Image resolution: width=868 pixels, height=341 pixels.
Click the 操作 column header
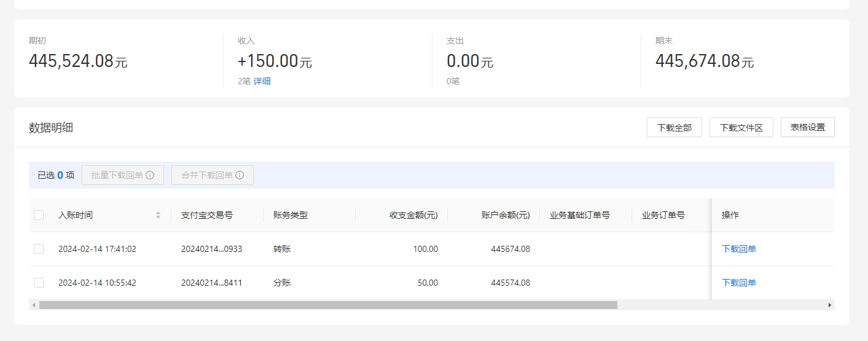click(x=730, y=215)
